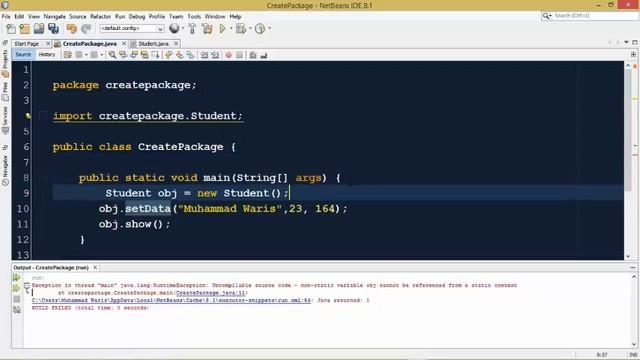The width and height of the screenshot is (640, 360).
Task: Click the Find Selection magnifier icon
Action: pyautogui.click(x=112, y=55)
